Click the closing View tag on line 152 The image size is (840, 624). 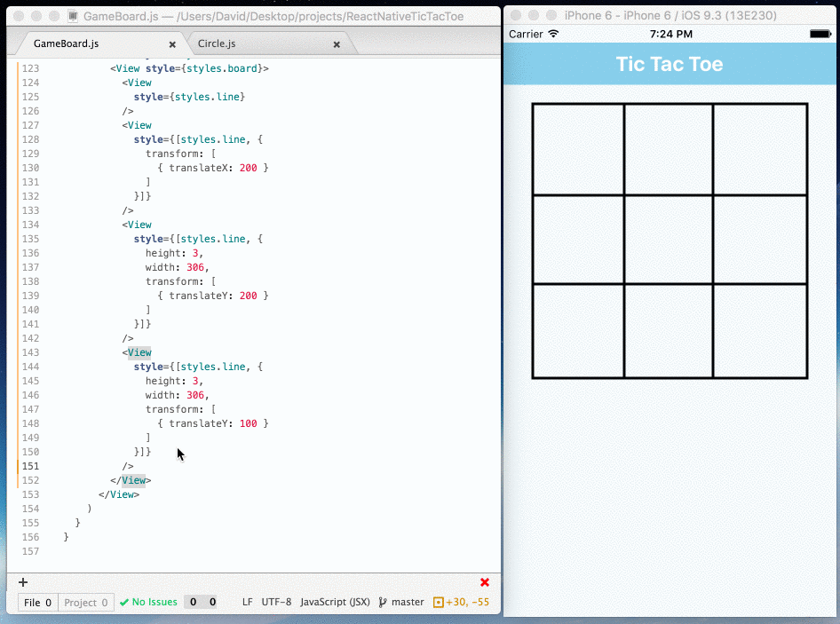133,480
